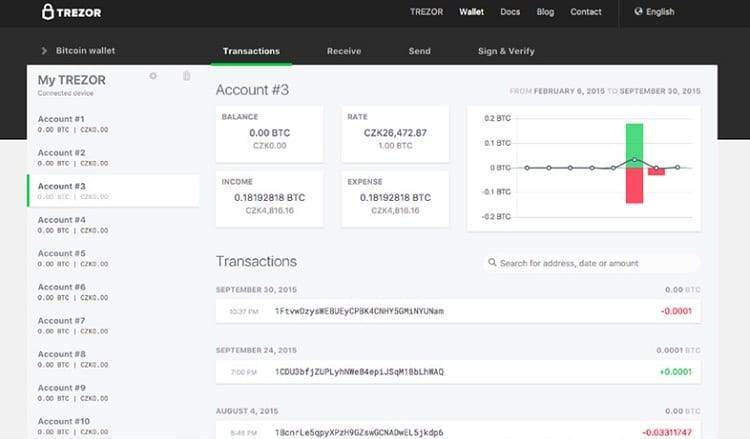Click the Account #3 heading

pos(252,90)
